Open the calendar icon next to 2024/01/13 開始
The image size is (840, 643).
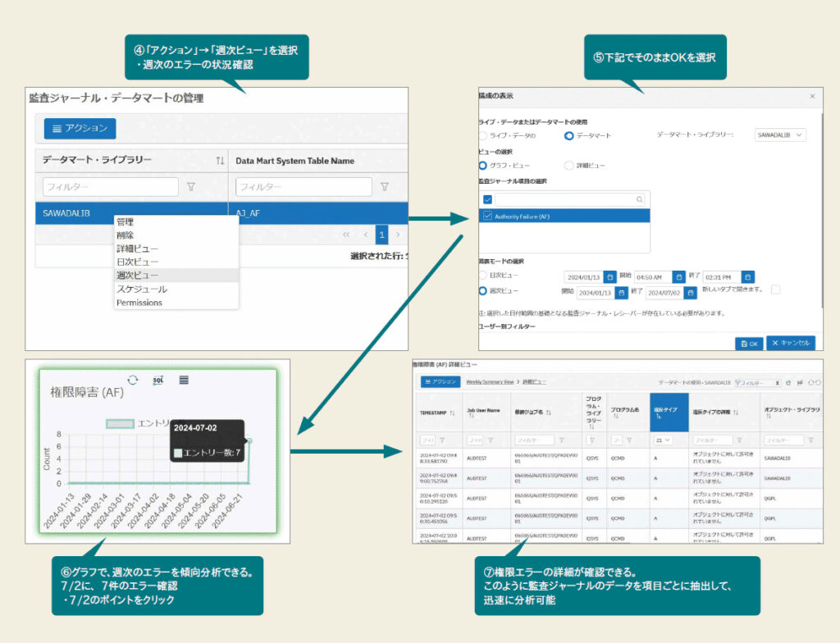click(x=611, y=277)
